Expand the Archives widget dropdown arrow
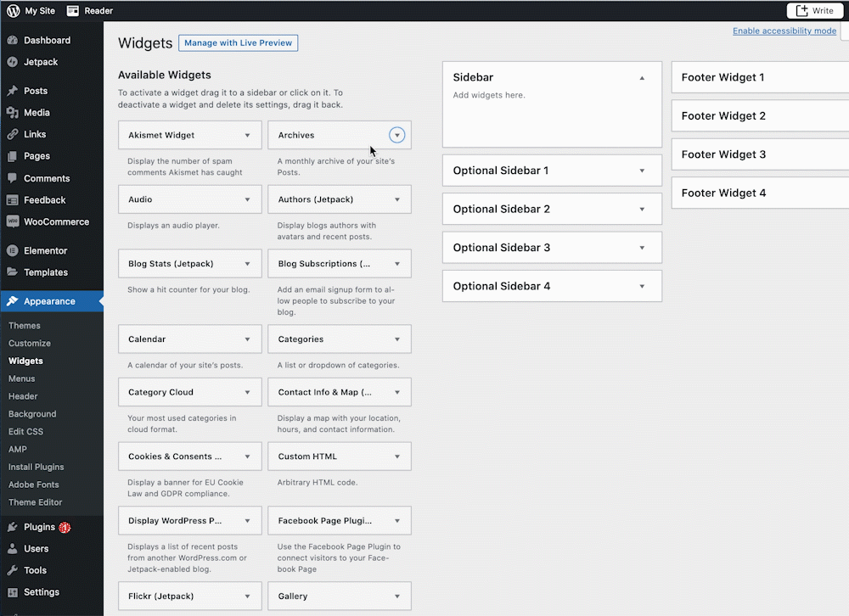 396,134
